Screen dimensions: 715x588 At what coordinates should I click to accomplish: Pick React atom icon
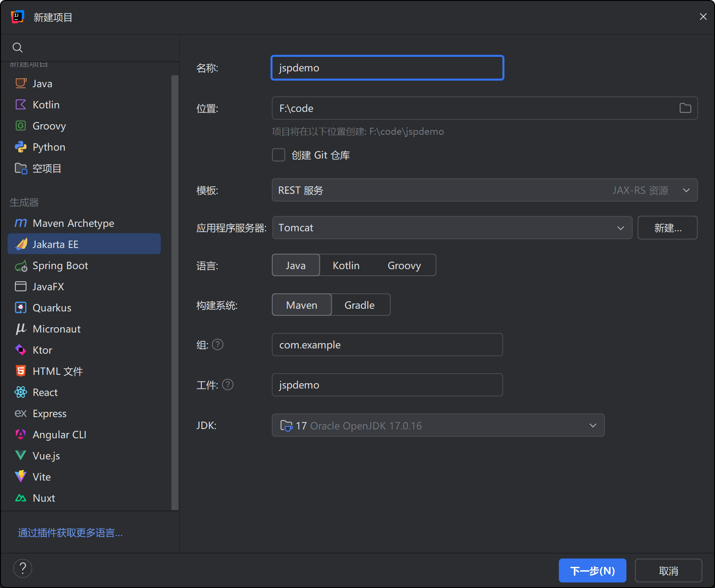(21, 392)
